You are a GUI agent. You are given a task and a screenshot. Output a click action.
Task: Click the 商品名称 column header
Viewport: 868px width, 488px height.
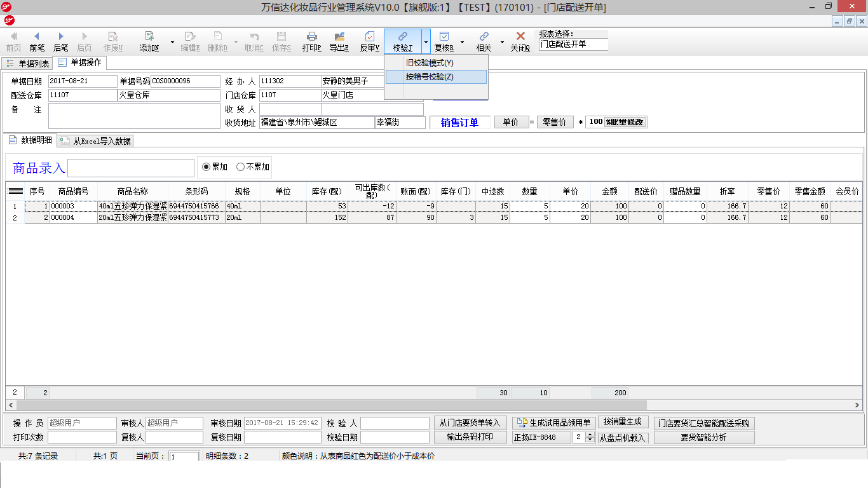tap(132, 191)
